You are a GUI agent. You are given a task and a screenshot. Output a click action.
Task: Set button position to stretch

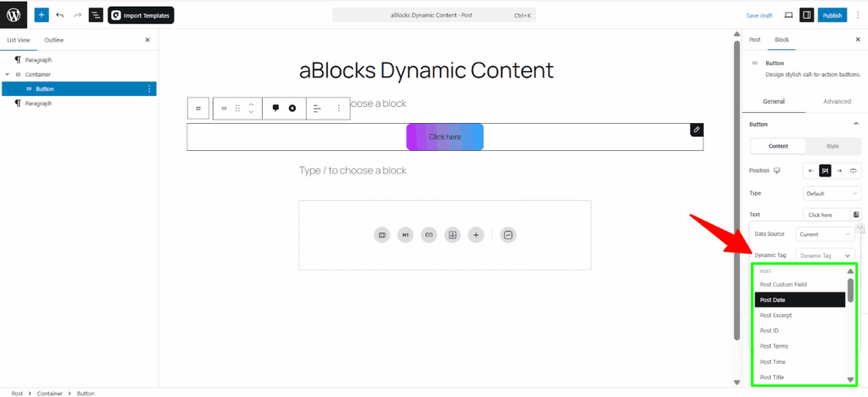coord(854,171)
